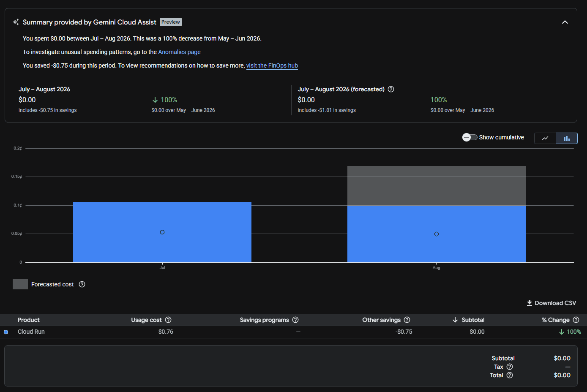Image resolution: width=587 pixels, height=392 pixels.
Task: Open help icon beside Forecasted cost legend
Action: tap(82, 284)
